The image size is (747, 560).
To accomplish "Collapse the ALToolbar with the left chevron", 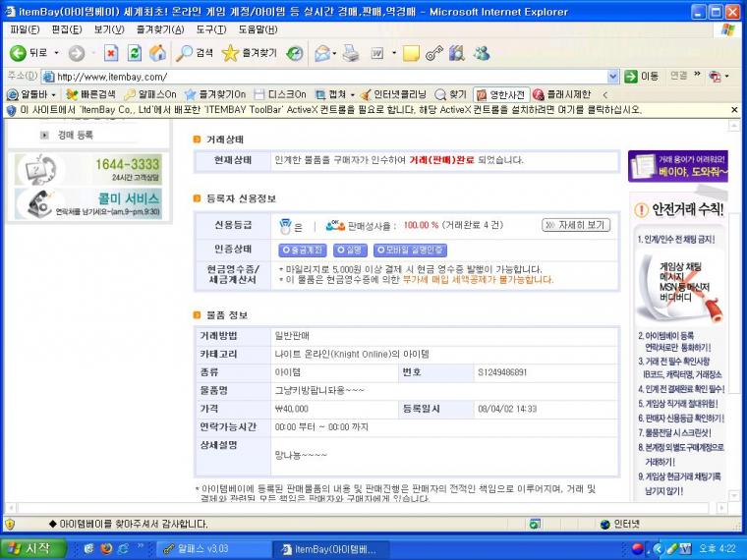I will 605,94.
